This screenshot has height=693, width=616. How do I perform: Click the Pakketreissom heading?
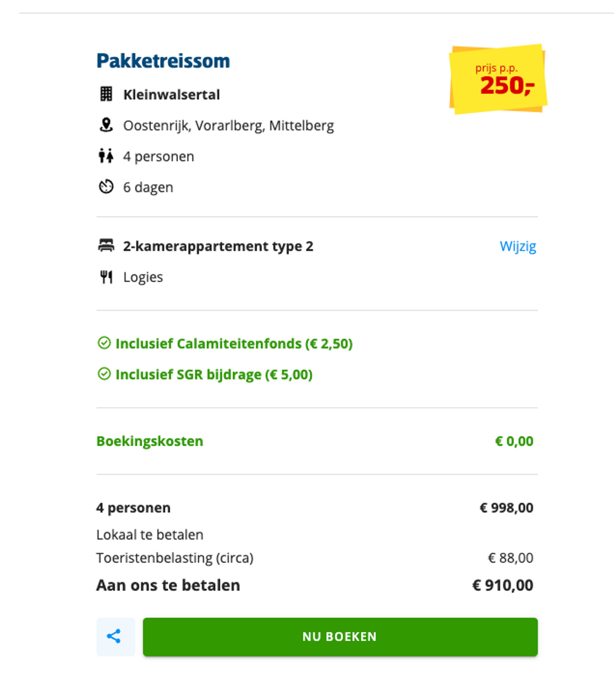tap(163, 61)
